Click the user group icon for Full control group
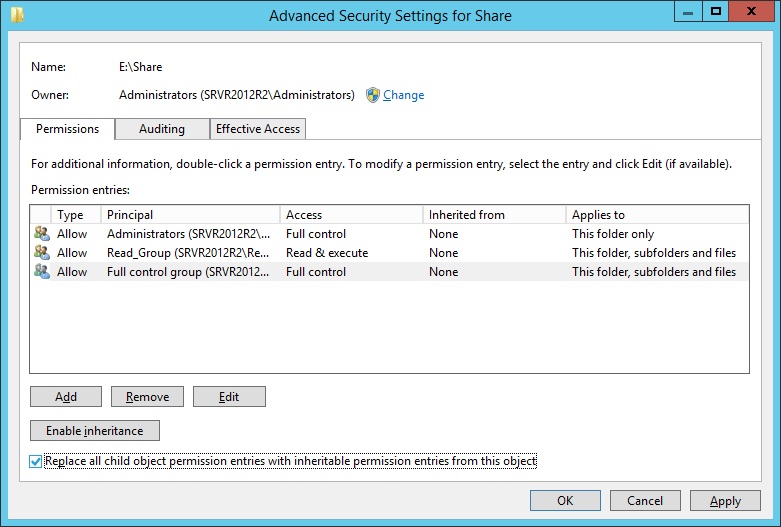Viewport: 781px width, 527px height. coord(41,272)
